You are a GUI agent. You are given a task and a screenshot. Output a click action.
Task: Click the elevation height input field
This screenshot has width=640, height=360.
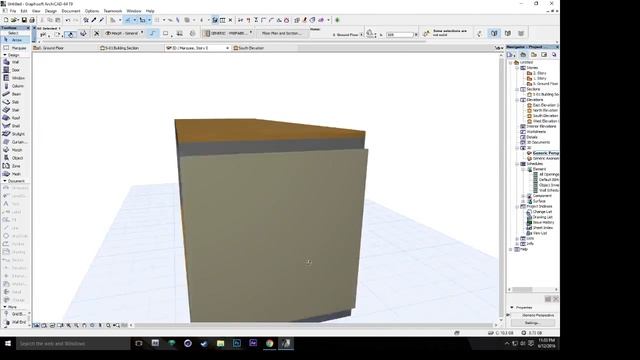click(400, 35)
